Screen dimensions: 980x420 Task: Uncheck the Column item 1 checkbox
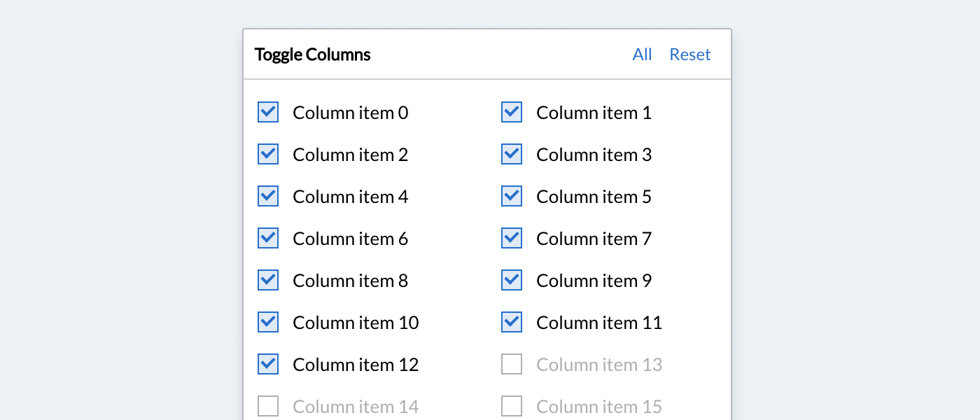512,112
